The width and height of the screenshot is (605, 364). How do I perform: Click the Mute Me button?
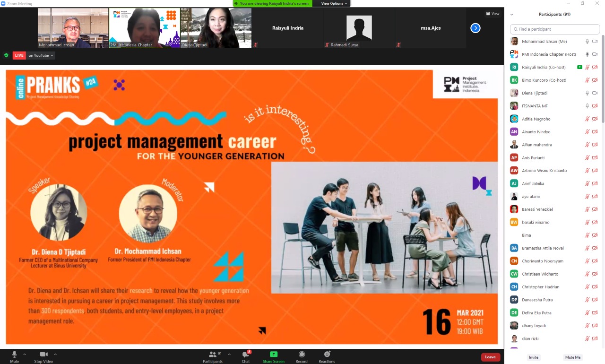click(573, 357)
